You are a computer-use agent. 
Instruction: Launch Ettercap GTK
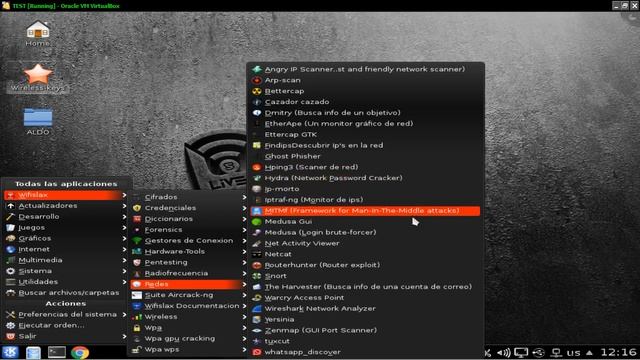[365, 135]
